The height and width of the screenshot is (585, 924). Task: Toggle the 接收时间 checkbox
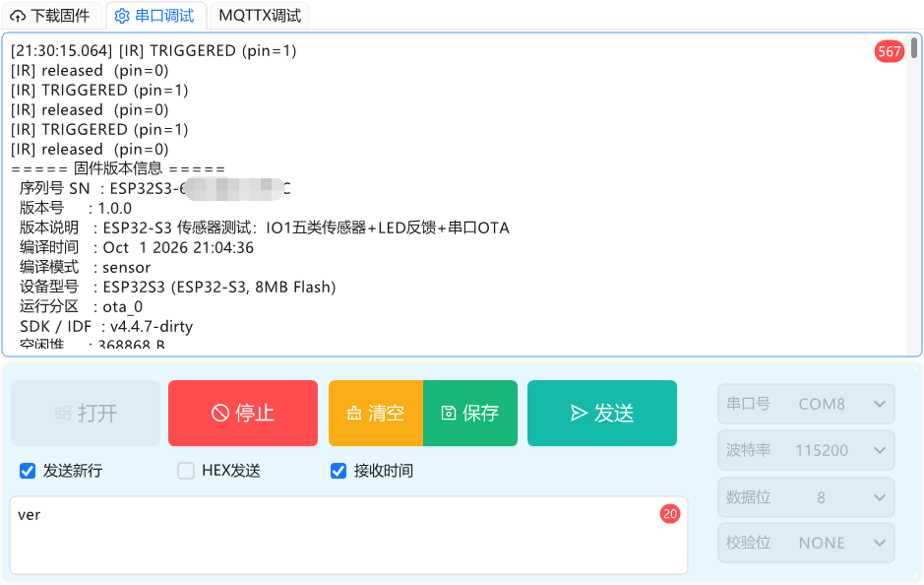339,471
